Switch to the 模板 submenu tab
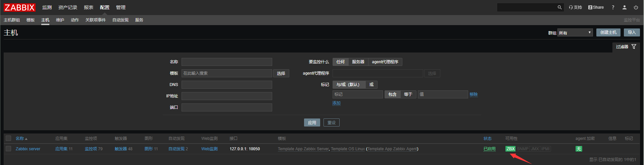The image size is (644, 165). [x=31, y=20]
